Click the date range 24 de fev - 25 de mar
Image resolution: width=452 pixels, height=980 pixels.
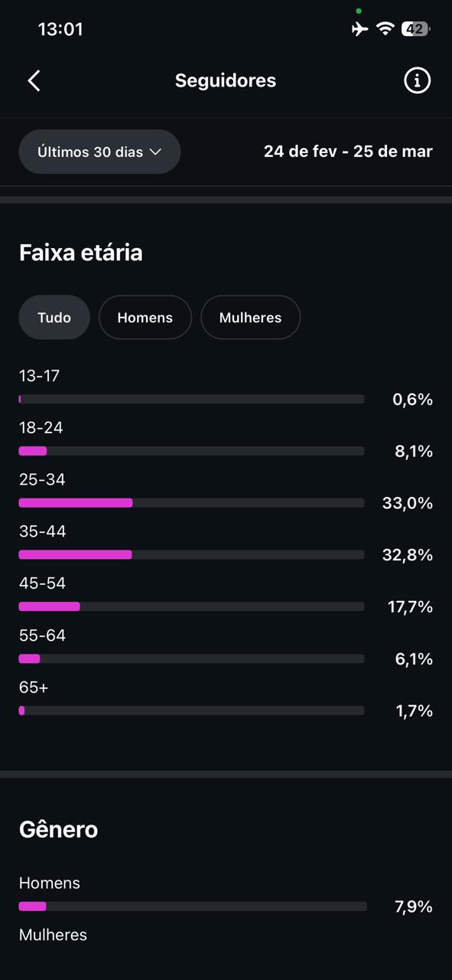pos(348,152)
